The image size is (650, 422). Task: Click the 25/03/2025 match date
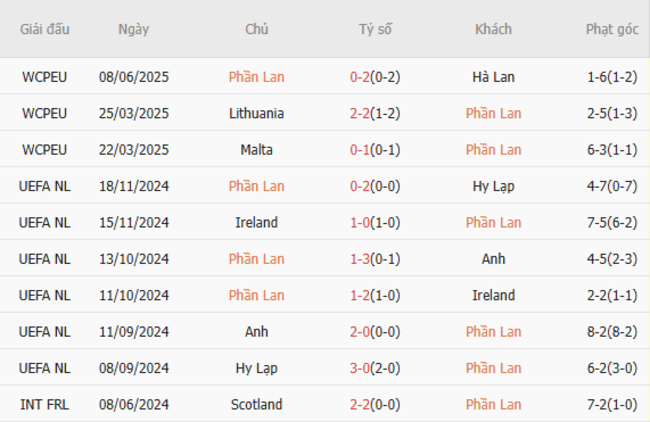pyautogui.click(x=134, y=113)
